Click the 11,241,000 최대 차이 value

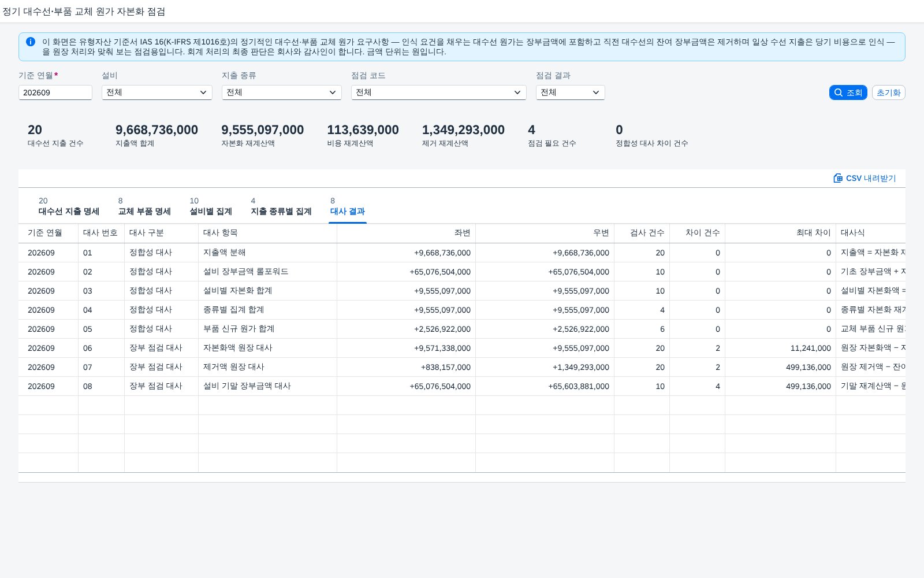tap(811, 348)
